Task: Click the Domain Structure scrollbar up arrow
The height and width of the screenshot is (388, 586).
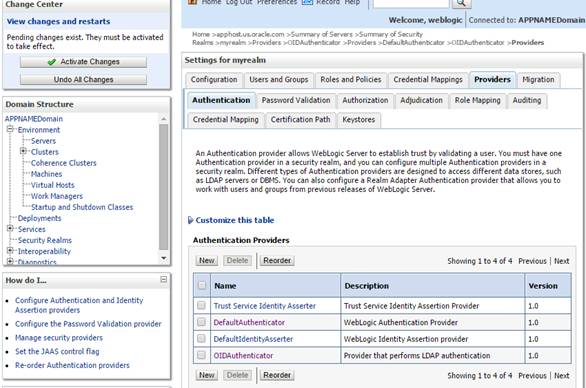Action: pyautogui.click(x=163, y=119)
